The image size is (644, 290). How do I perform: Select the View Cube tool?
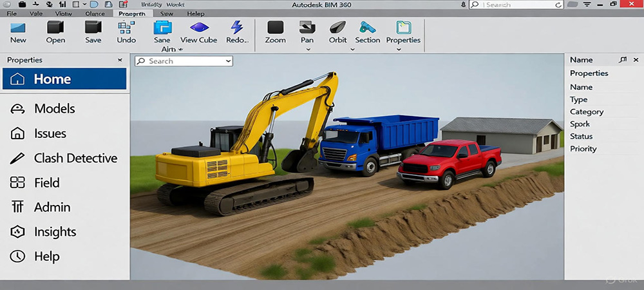click(x=199, y=28)
